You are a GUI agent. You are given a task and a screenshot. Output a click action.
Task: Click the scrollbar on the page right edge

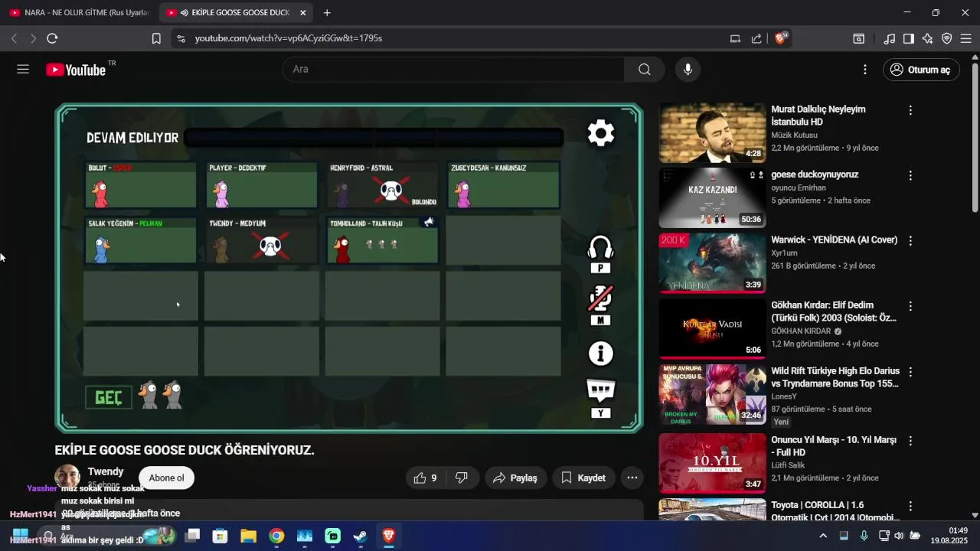pos(975,138)
